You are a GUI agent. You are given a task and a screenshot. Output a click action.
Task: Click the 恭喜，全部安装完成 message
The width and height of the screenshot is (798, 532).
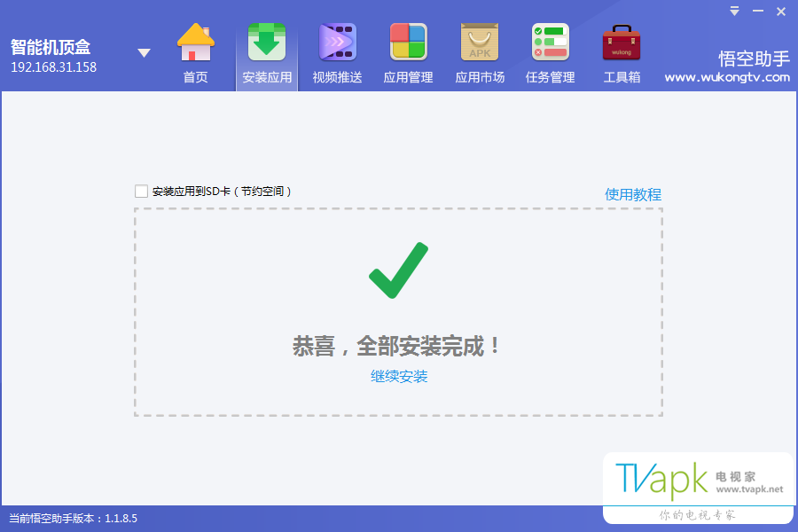click(397, 346)
